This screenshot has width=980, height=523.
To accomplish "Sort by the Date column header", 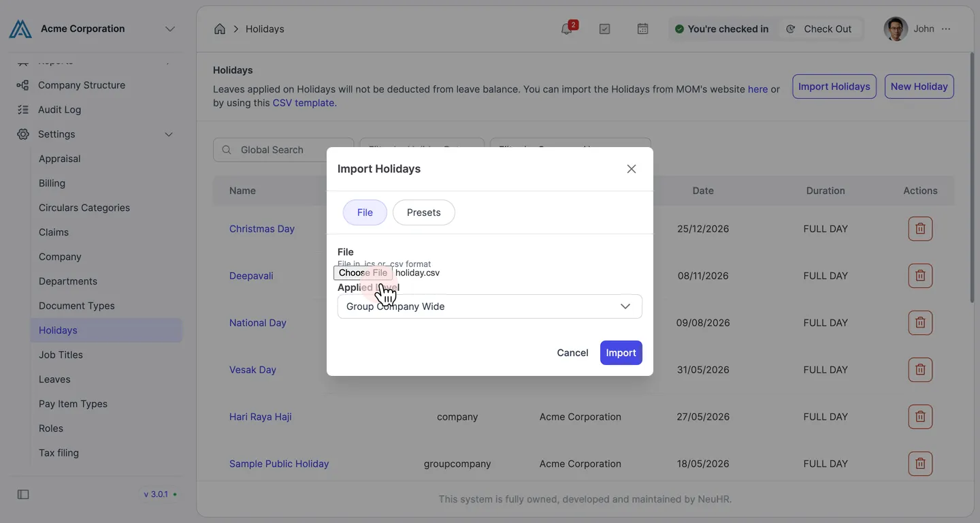I will click(x=703, y=191).
